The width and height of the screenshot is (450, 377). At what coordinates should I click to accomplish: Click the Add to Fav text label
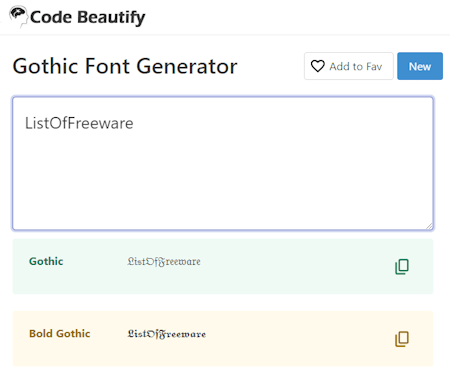356,67
